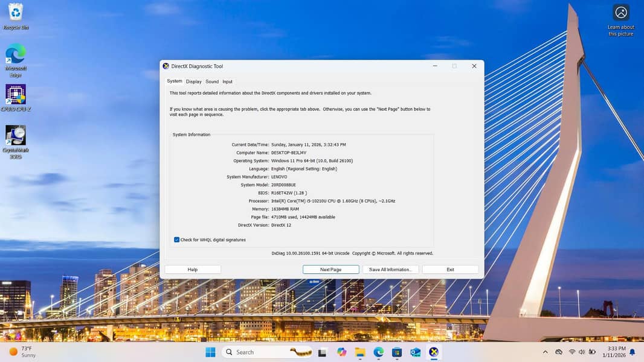Click the Next Page button
This screenshot has width=644, height=362.
(330, 270)
